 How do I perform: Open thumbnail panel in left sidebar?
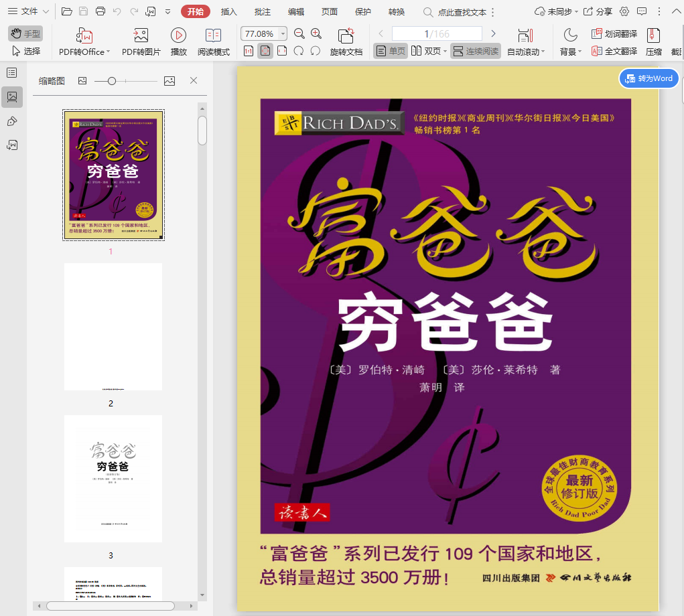pyautogui.click(x=12, y=97)
